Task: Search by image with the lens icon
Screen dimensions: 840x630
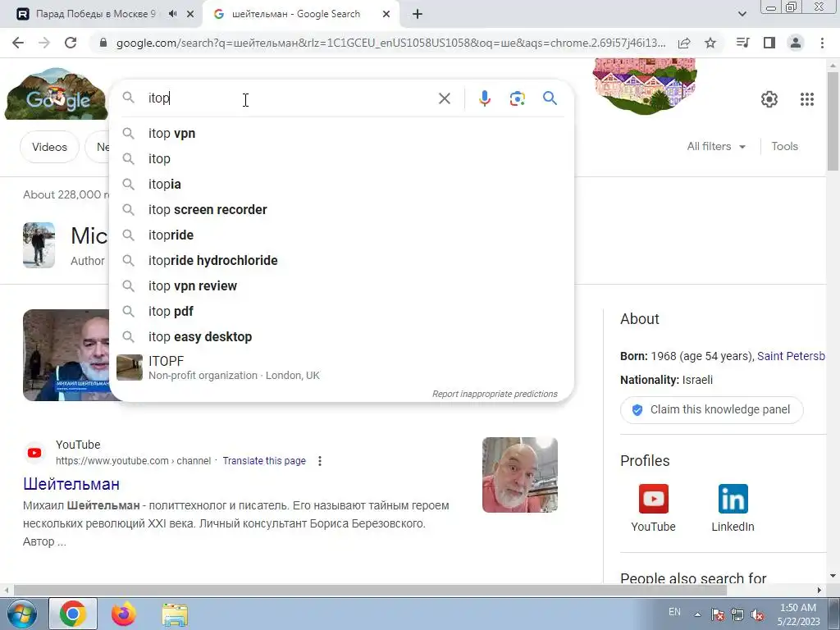Action: pyautogui.click(x=517, y=98)
